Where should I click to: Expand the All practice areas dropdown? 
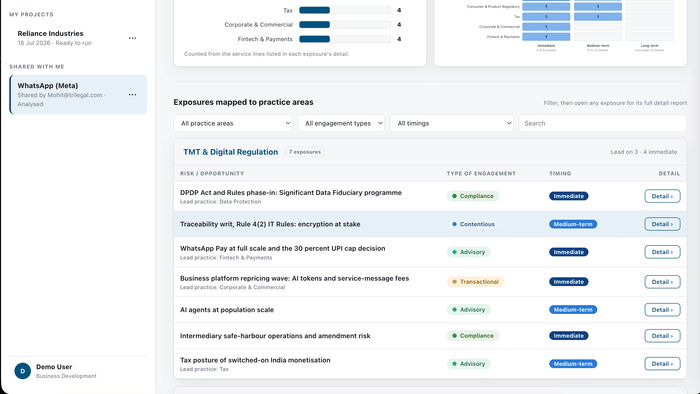click(233, 123)
